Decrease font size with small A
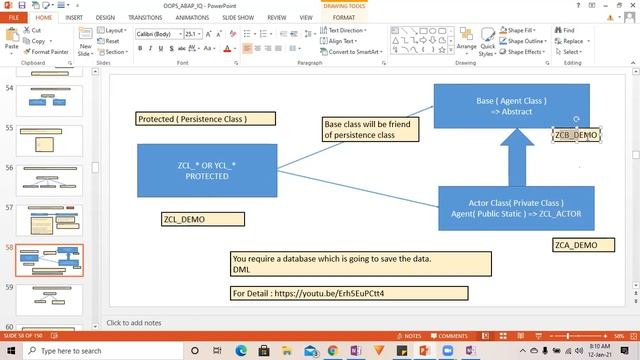The height and width of the screenshot is (360, 640). [x=219, y=34]
